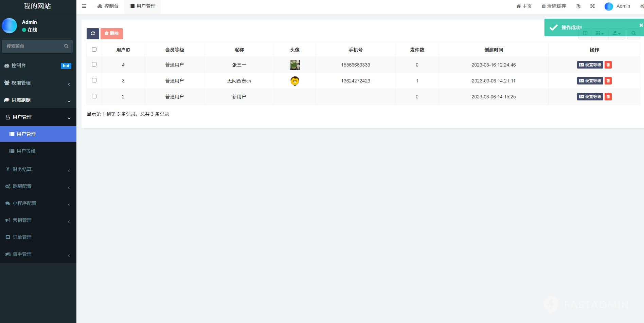
Task: Click 清除缓存 in the top bar
Action: click(554, 6)
